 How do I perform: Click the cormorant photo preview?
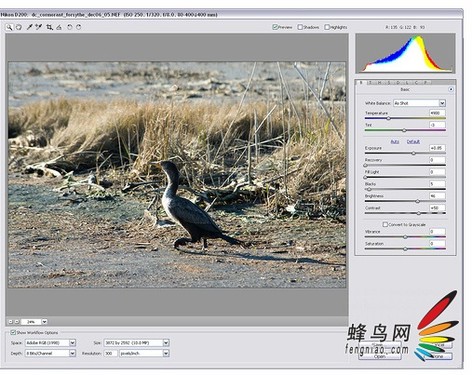[177, 174]
